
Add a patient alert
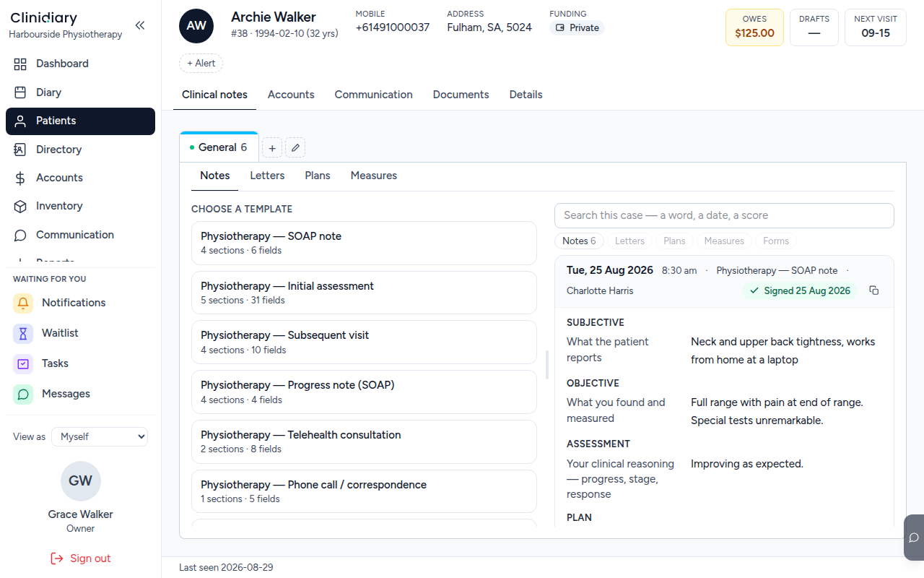(x=201, y=63)
